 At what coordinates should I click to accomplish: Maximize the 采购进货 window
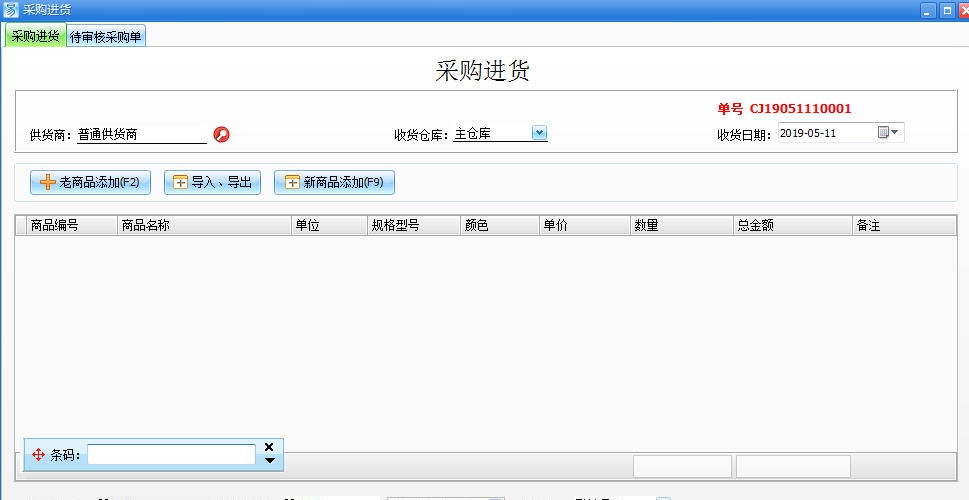(x=947, y=11)
